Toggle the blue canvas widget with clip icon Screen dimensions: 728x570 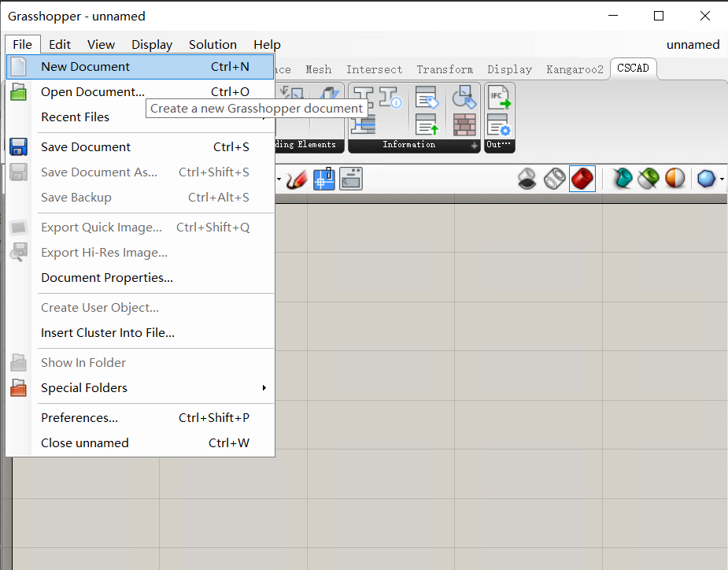(x=324, y=179)
